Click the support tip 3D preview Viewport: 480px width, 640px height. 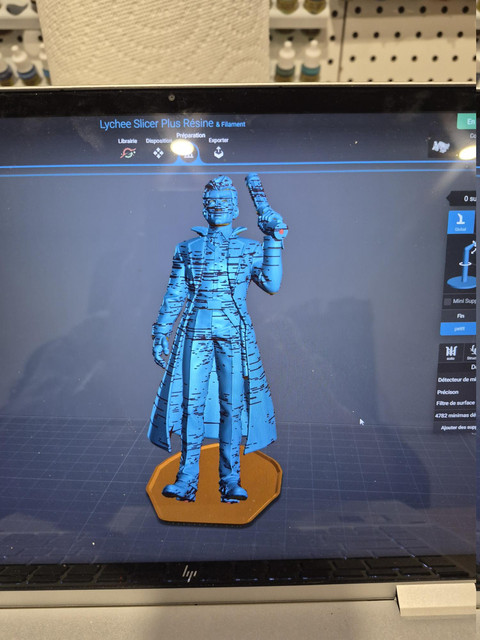pos(461,264)
